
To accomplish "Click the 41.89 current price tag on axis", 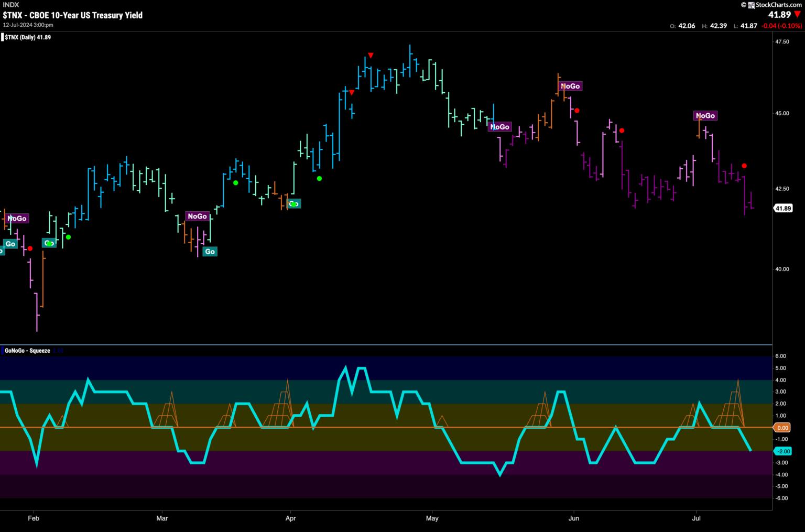I will click(x=782, y=208).
